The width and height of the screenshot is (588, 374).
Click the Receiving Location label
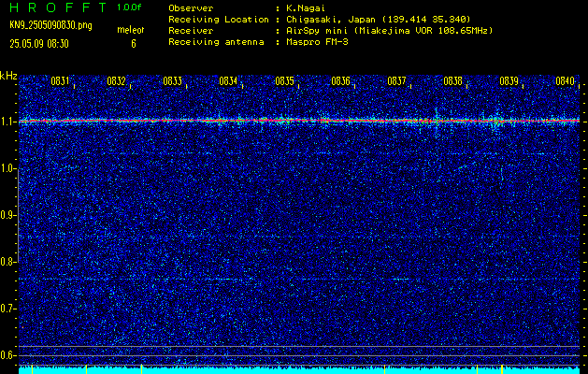point(219,20)
